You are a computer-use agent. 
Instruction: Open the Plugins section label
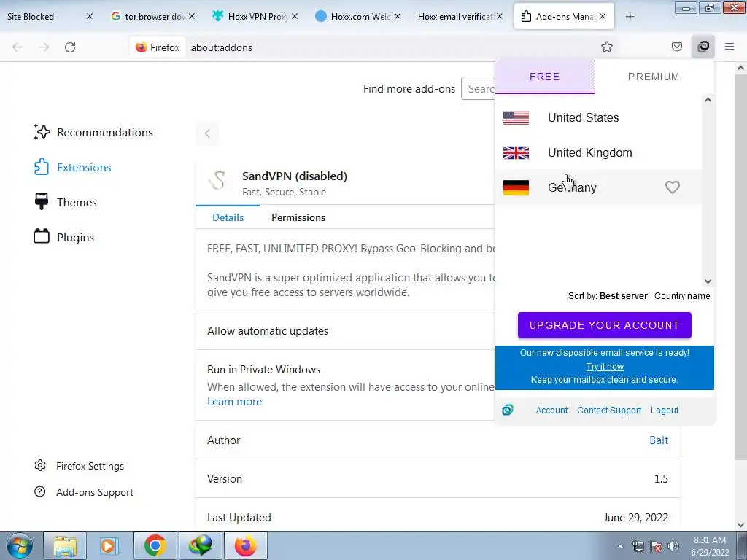pyautogui.click(x=75, y=237)
